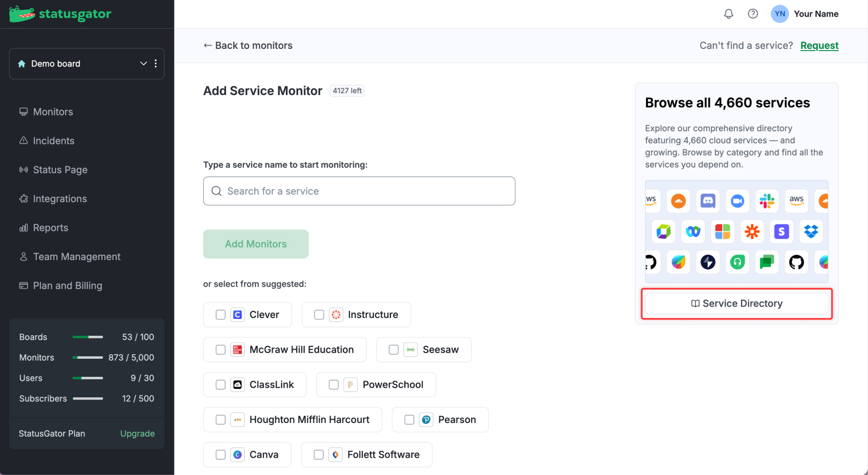Check the Clever checkbox
This screenshot has height=475, width=868.
tap(221, 314)
